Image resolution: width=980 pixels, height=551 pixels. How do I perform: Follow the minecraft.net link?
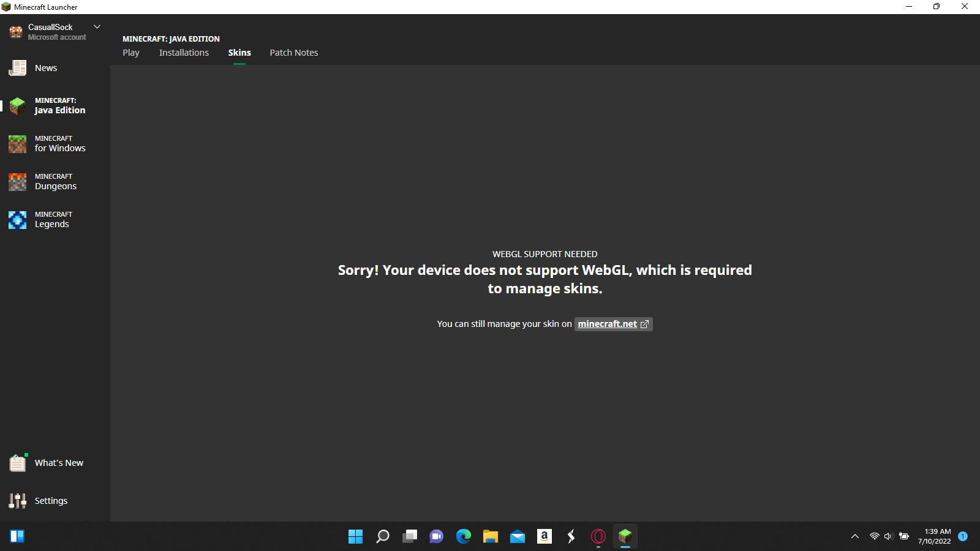click(608, 324)
